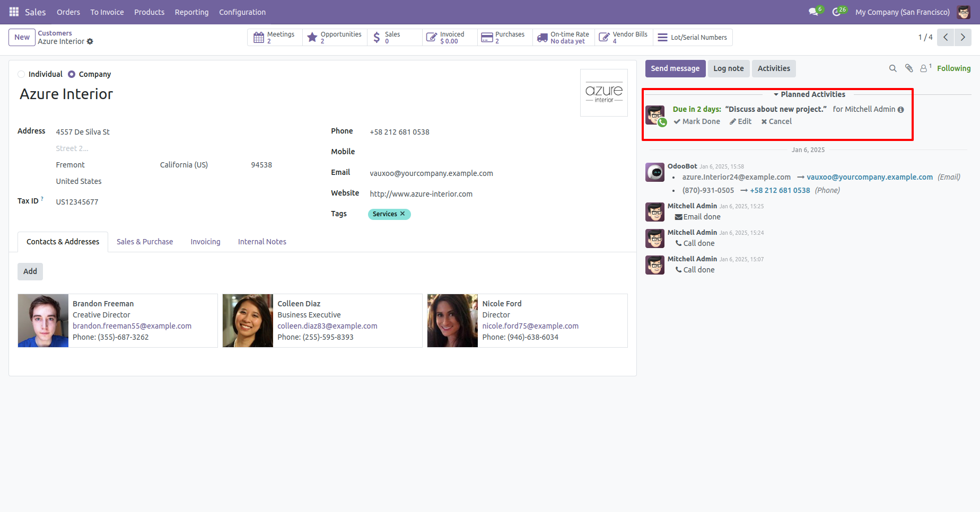The height and width of the screenshot is (512, 980).
Task: Open the gear actions icon beside Azure Interior
Action: [90, 41]
